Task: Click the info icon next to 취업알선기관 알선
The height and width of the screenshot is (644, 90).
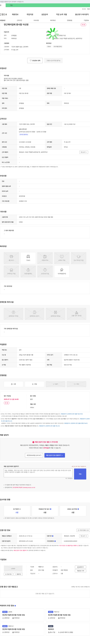Action: (51, 509)
